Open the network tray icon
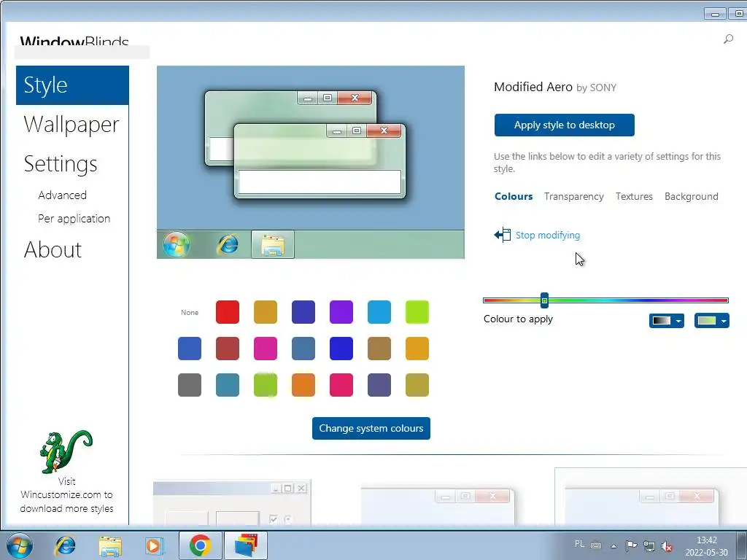The width and height of the screenshot is (747, 560). 649,546
